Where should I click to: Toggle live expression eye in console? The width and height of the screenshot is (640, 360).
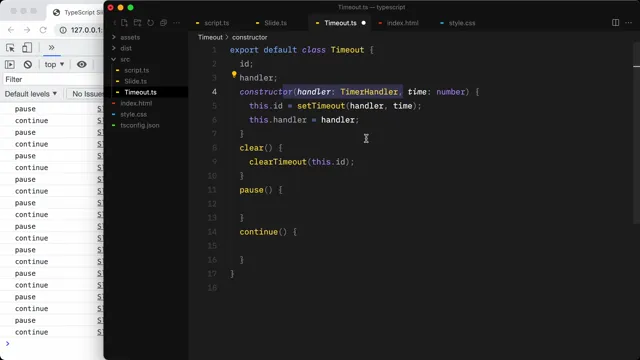tap(82, 64)
